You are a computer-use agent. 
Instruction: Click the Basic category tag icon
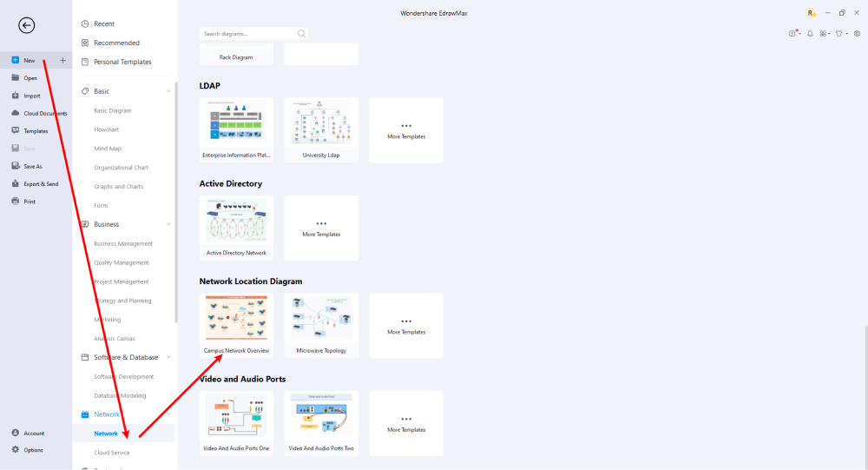pyautogui.click(x=85, y=91)
